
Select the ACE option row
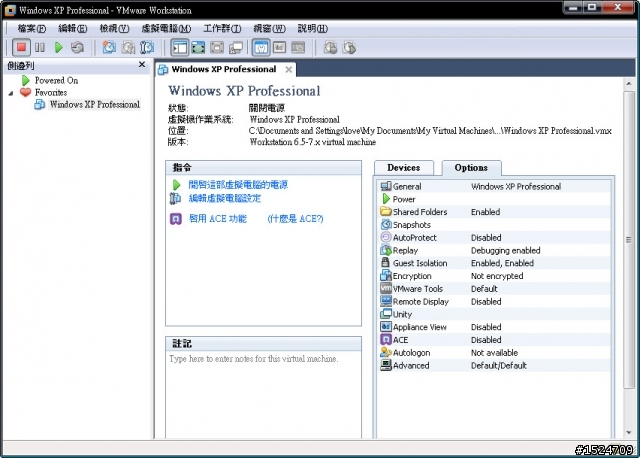point(493,340)
